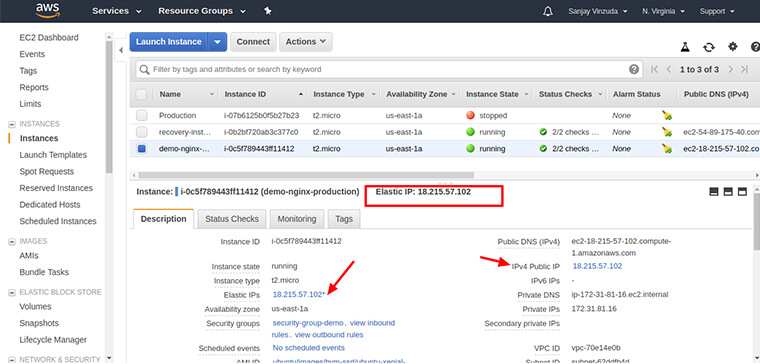Click the instances filter search field
This screenshot has width=760, height=364.
click(388, 69)
